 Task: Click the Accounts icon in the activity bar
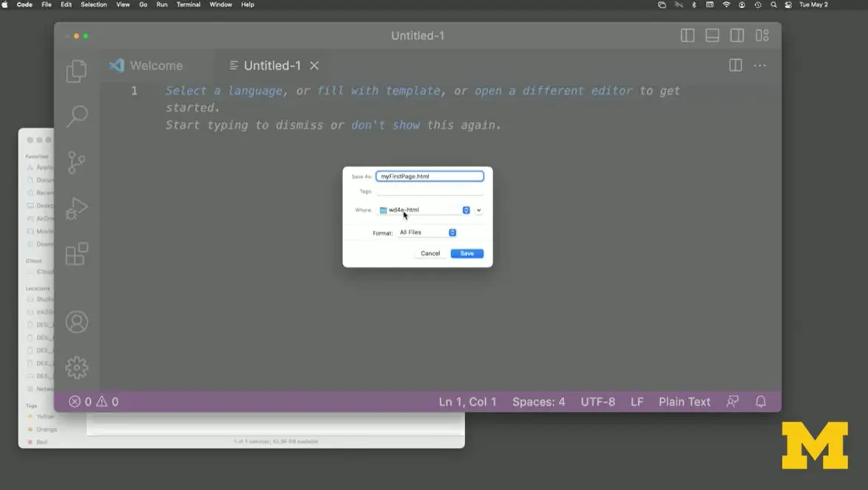tap(76, 321)
